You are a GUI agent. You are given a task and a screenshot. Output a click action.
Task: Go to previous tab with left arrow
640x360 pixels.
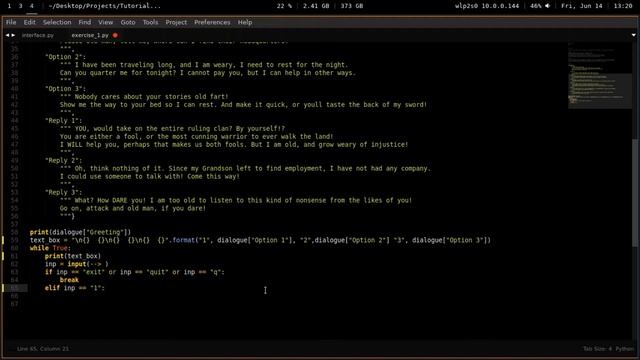(x=7, y=35)
